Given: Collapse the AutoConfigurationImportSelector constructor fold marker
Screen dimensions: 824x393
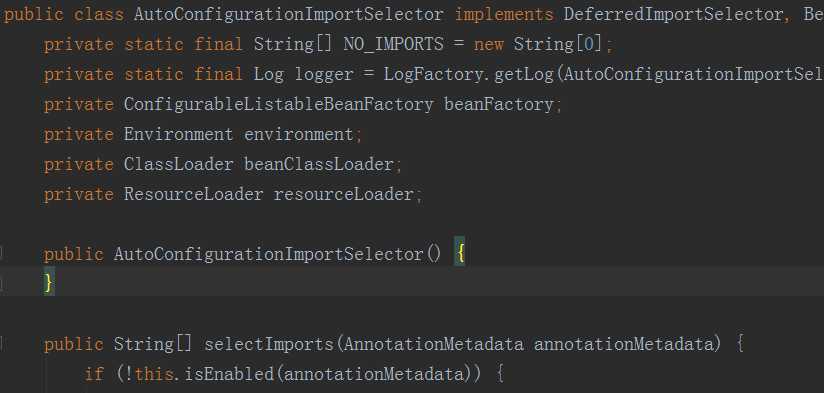Looking at the screenshot, I should pos(2,255).
